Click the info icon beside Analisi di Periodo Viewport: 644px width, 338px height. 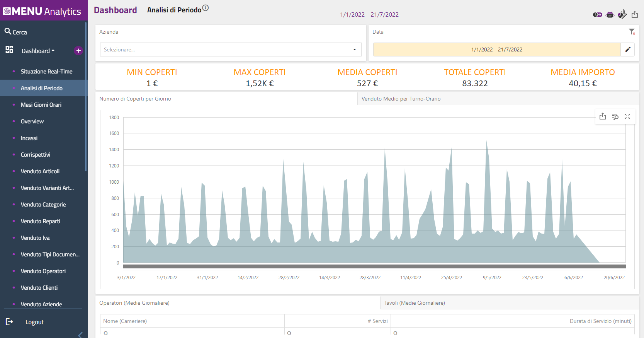[206, 8]
